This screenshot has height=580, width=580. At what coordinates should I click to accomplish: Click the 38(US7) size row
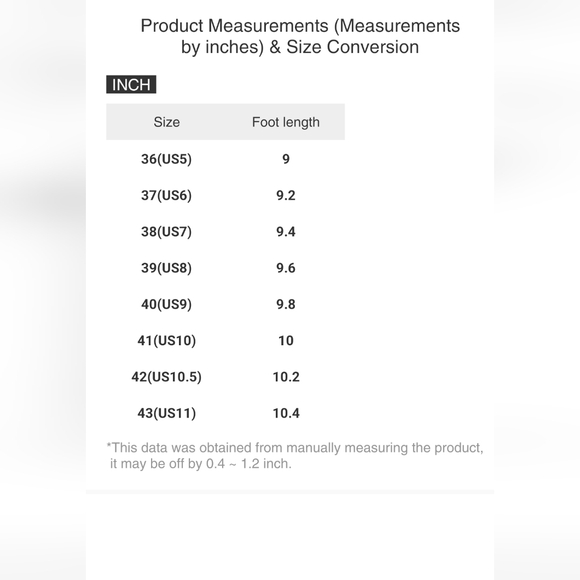(225, 231)
